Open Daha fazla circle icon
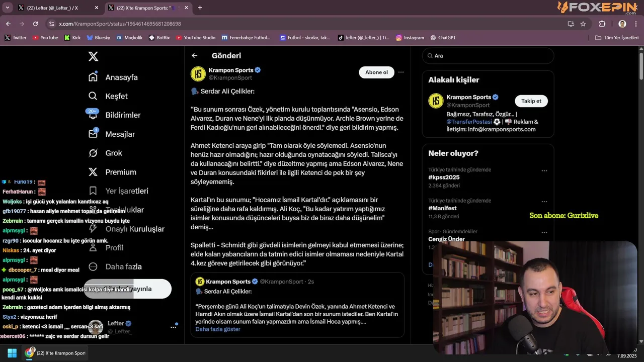 [x=93, y=266]
